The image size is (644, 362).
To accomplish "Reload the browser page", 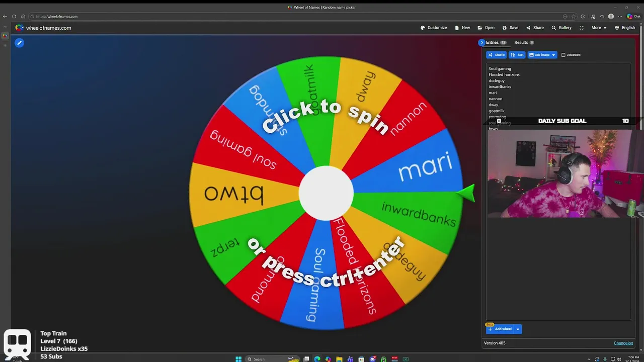I will 14,17.
